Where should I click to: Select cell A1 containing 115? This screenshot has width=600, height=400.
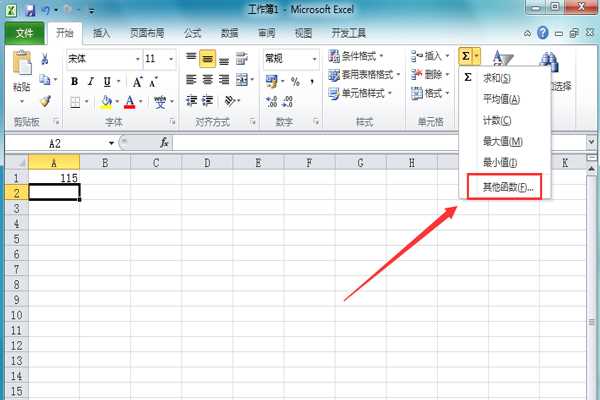[54, 178]
